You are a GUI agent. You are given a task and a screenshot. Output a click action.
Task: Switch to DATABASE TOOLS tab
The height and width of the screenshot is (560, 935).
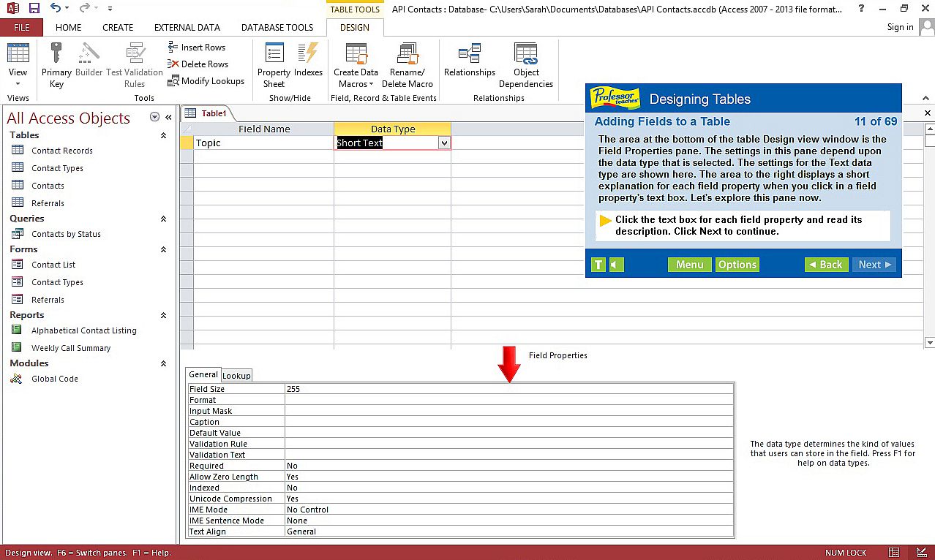pyautogui.click(x=277, y=27)
